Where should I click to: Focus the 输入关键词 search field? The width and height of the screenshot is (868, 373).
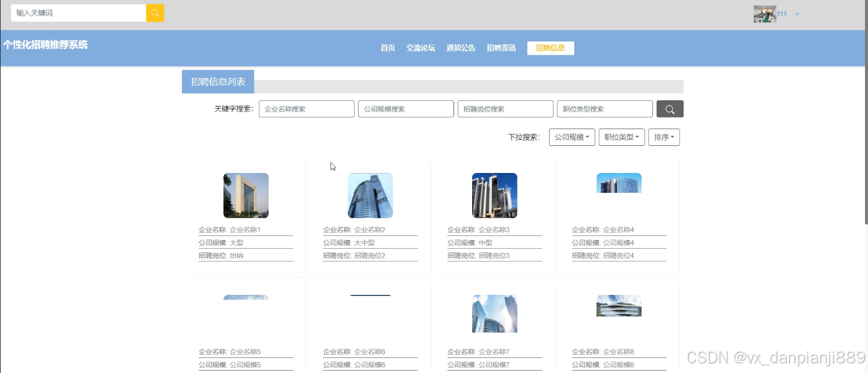click(x=79, y=13)
